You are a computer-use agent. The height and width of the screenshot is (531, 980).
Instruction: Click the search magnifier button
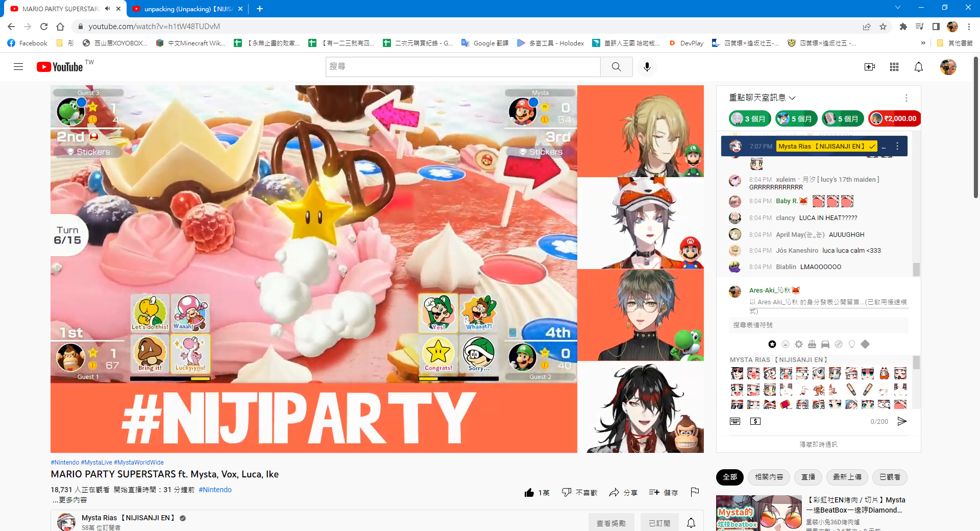coord(617,67)
